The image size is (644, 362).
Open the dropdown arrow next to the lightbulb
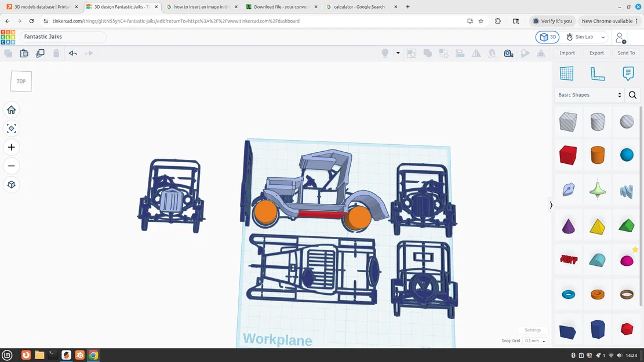tap(398, 53)
